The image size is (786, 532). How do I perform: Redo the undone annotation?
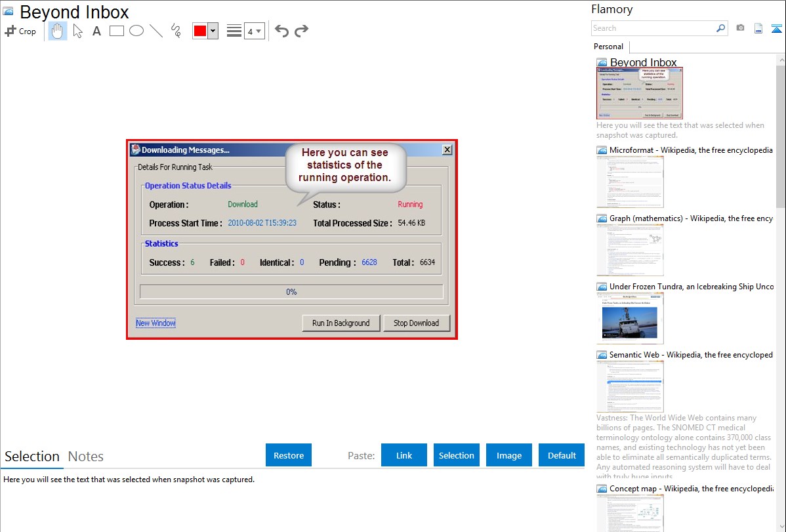302,31
